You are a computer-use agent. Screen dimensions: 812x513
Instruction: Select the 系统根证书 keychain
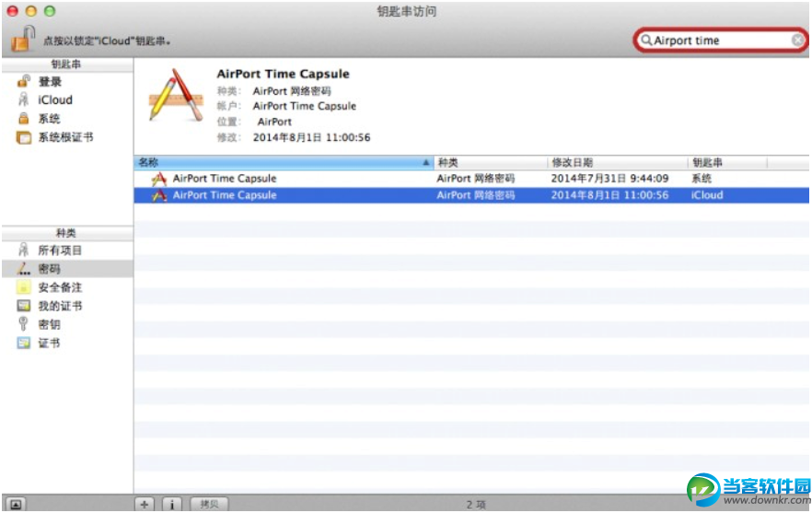65,137
